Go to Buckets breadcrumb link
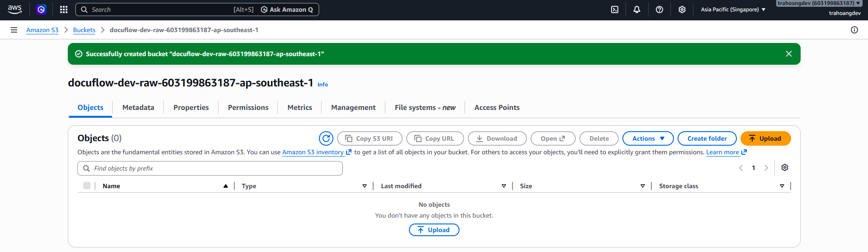868x252 pixels. (84, 30)
